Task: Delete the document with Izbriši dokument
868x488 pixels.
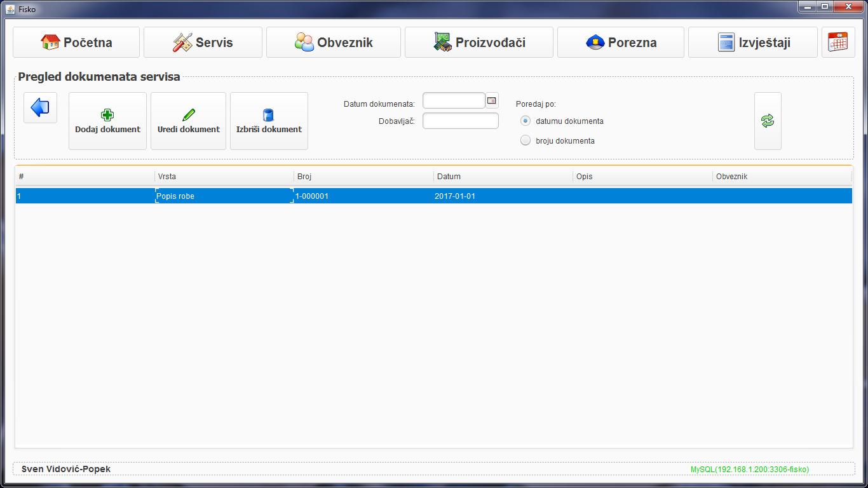Action: point(269,121)
